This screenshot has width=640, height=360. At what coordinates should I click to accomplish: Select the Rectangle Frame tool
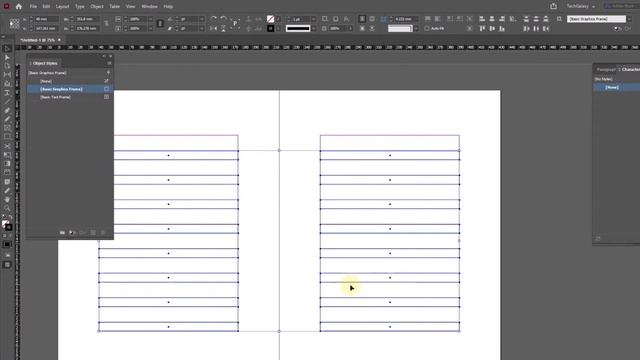7,128
